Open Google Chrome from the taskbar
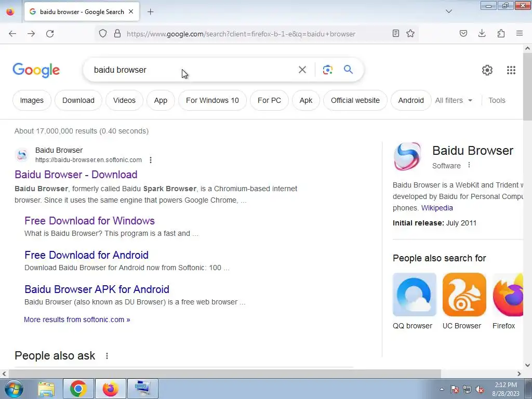Viewport: 532px width, 399px height. 78,389
